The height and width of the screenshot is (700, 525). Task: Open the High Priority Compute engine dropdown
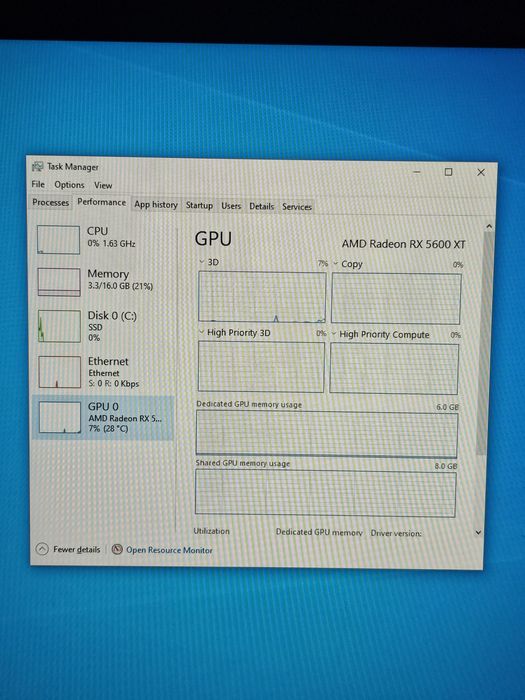(x=334, y=334)
